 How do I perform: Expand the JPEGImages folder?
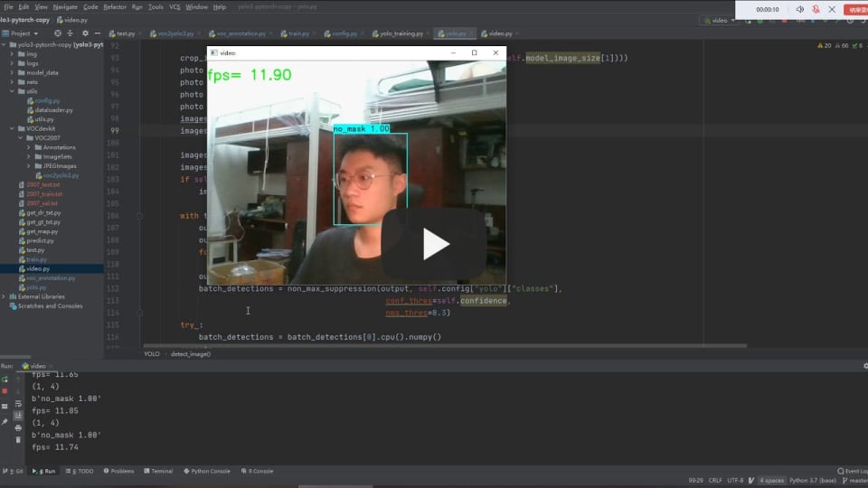[29, 166]
